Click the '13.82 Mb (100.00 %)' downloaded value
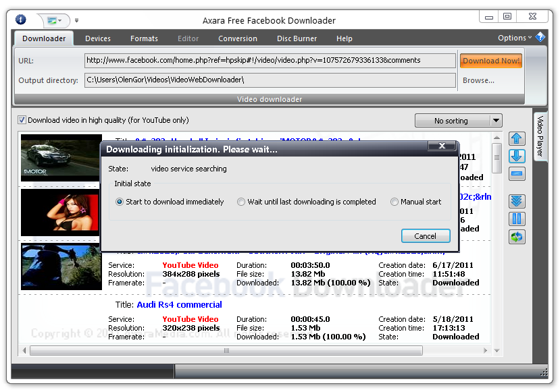The width and height of the screenshot is (560, 392). [330, 283]
